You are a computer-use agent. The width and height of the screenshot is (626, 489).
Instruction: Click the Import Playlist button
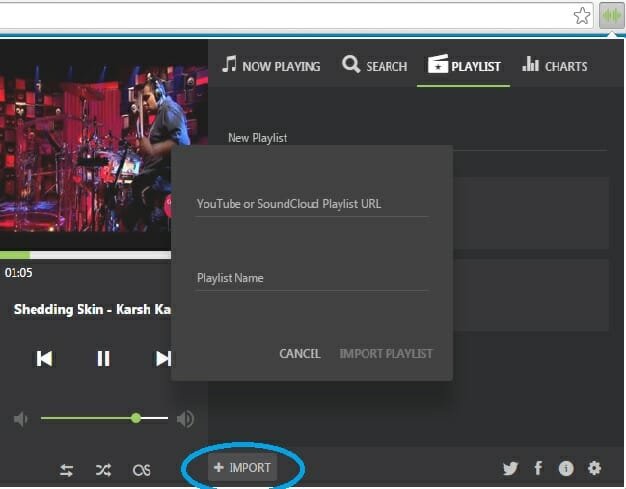(386, 354)
